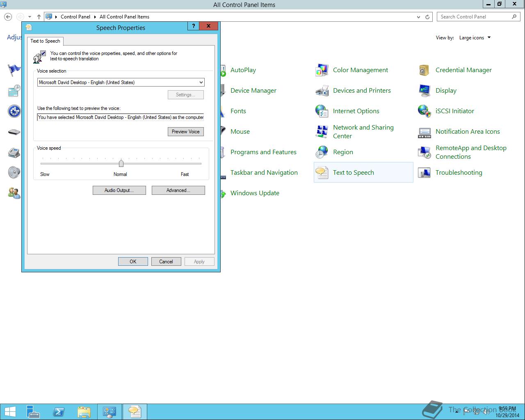
Task: Open the Programs and Features link
Action: (263, 152)
